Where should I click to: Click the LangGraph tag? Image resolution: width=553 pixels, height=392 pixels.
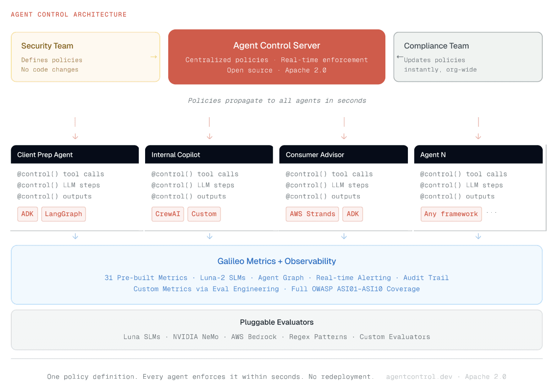[63, 214]
